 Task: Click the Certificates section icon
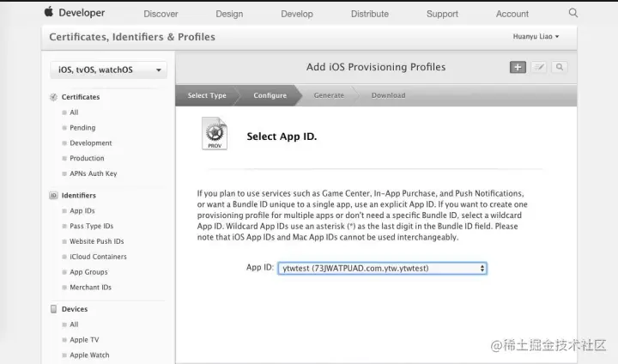(x=53, y=97)
